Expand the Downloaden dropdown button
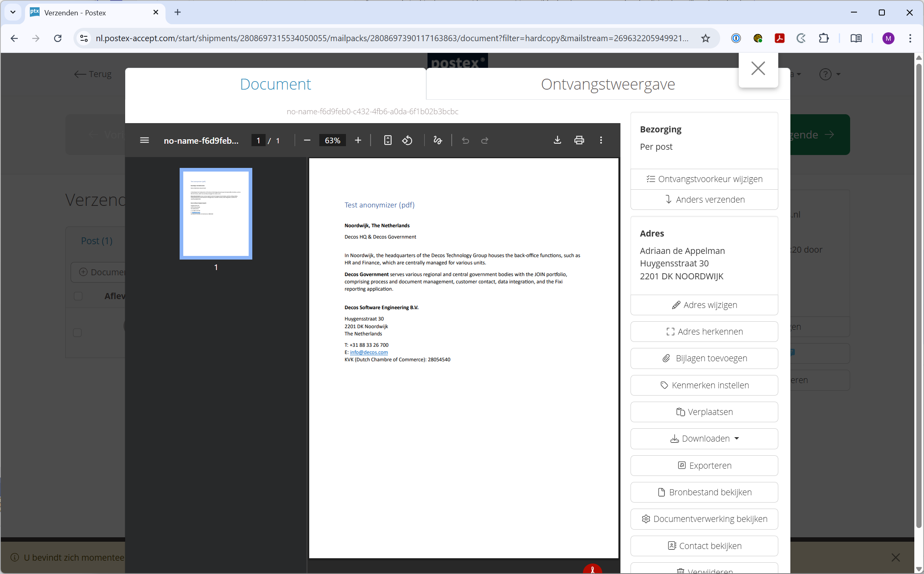Image resolution: width=924 pixels, height=574 pixels. [x=704, y=439]
